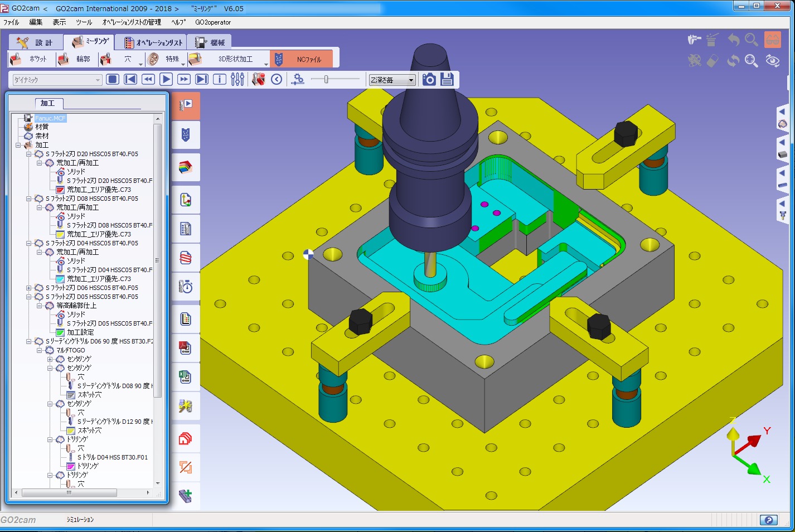Image resolution: width=795 pixels, height=532 pixels.
Task: Switch to the オペレーションリスト tab
Action: click(x=153, y=42)
